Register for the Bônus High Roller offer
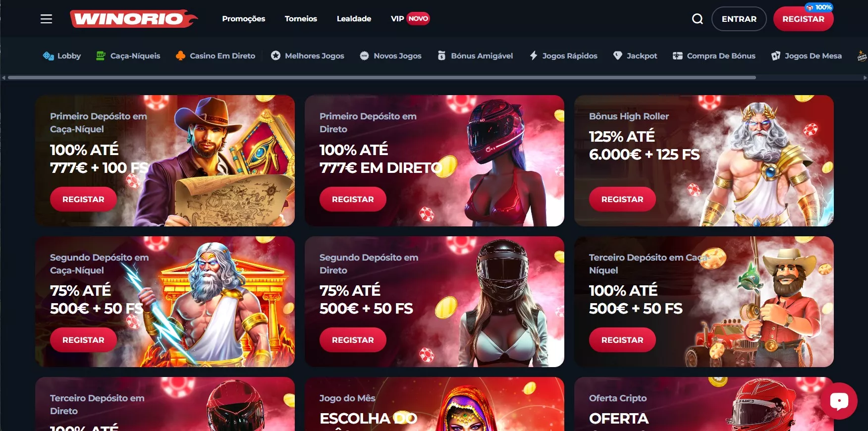 pyautogui.click(x=622, y=199)
